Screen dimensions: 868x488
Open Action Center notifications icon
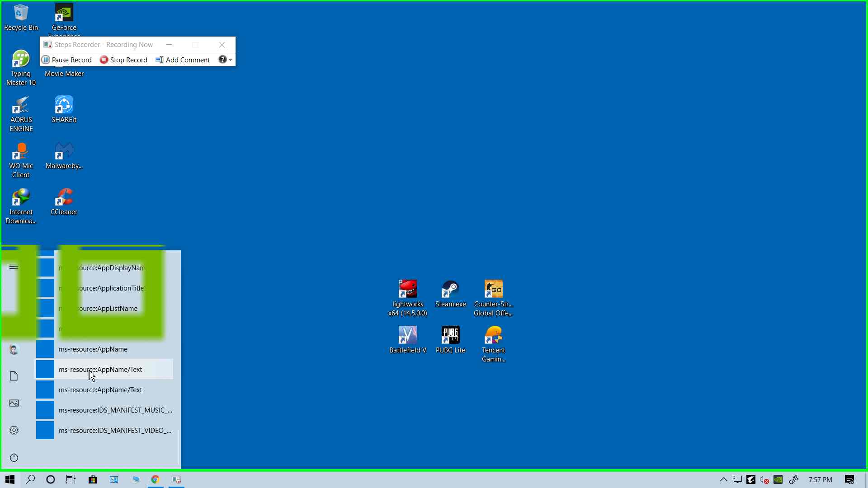(849, 479)
